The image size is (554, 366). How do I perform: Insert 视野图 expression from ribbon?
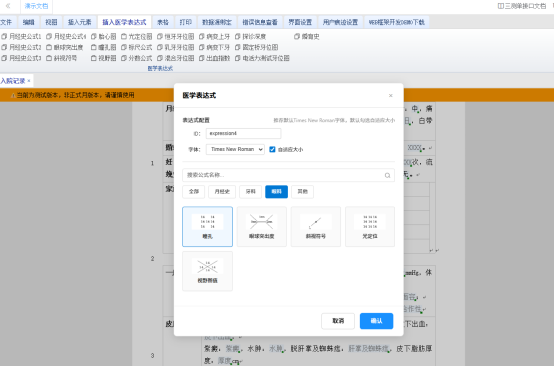(104, 58)
